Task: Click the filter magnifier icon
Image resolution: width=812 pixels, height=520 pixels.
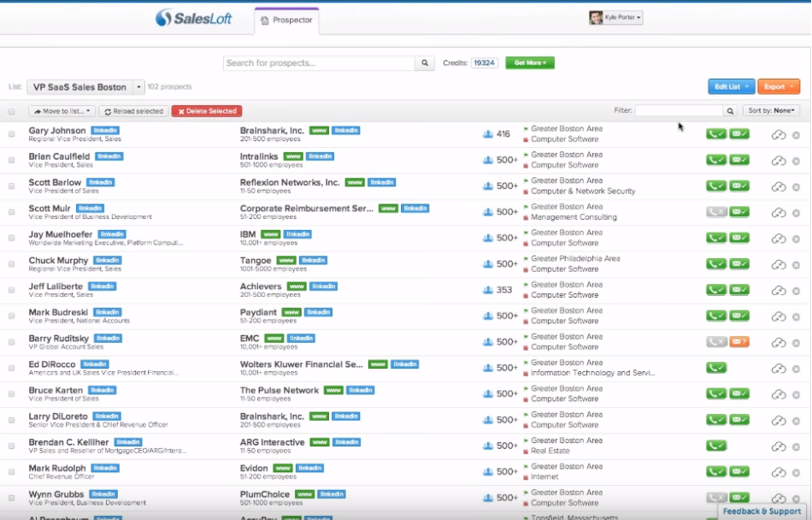Action: tap(730, 111)
